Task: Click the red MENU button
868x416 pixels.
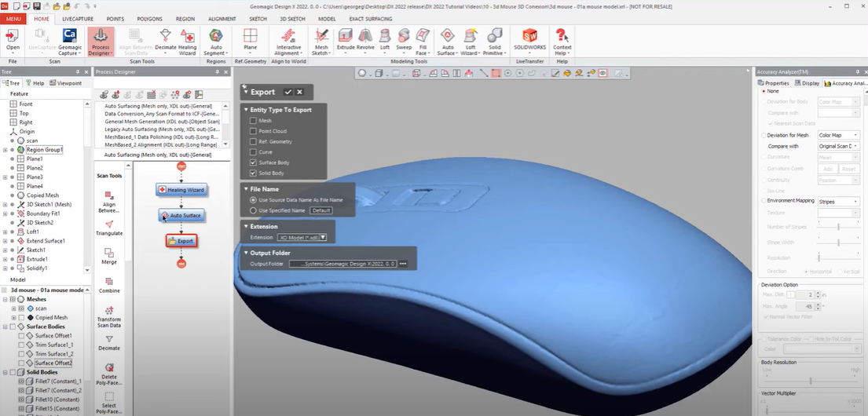Action: tap(13, 19)
